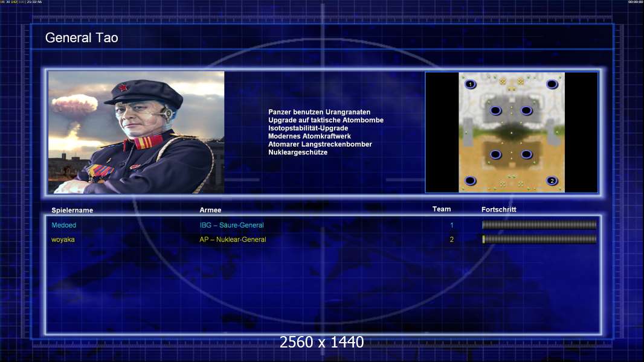Click 'Nukleargeschütze' line

pos(298,152)
